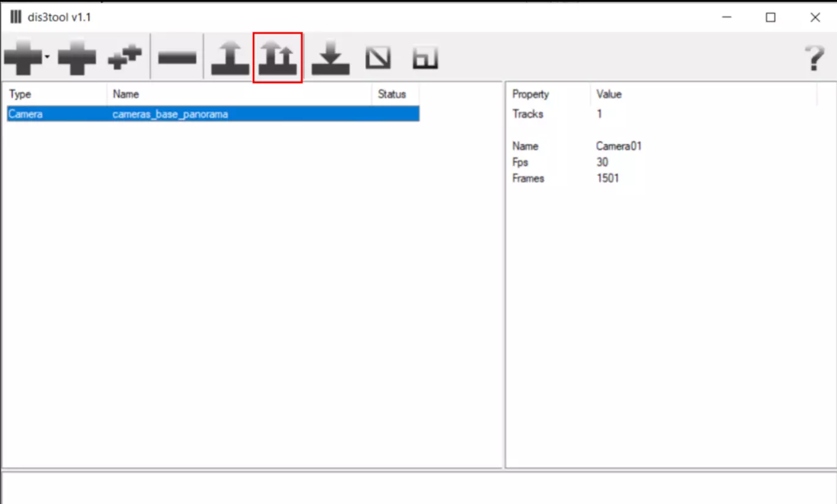The width and height of the screenshot is (837, 504).
Task: Click the Property column header
Action: tap(549, 94)
